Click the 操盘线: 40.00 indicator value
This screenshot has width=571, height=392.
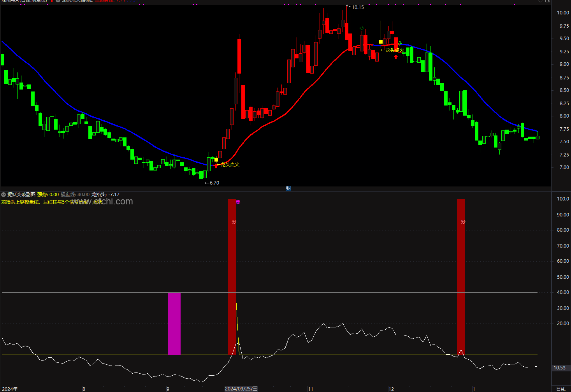tap(75, 195)
